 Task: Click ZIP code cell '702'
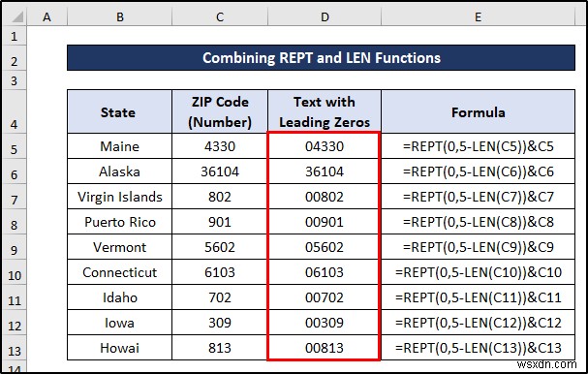pyautogui.click(x=220, y=297)
